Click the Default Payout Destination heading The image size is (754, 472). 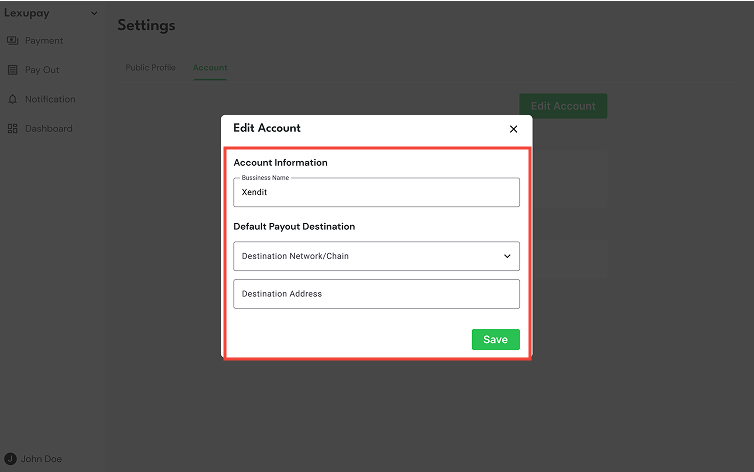pyautogui.click(x=294, y=227)
